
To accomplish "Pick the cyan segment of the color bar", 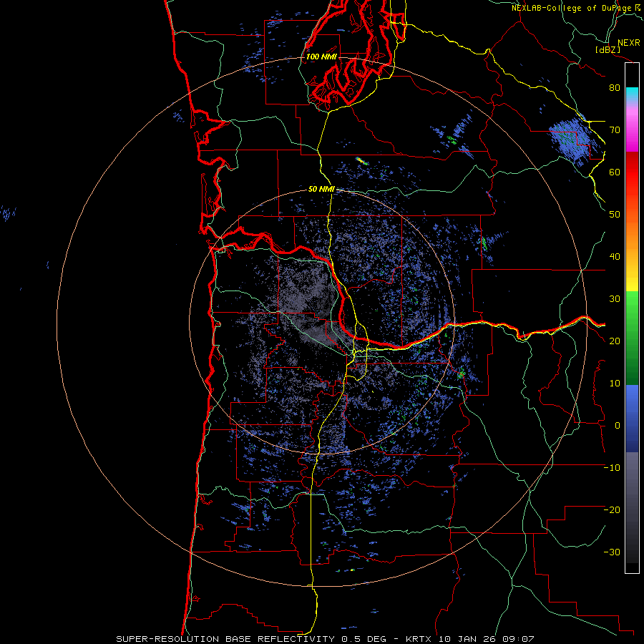I will point(632,94).
